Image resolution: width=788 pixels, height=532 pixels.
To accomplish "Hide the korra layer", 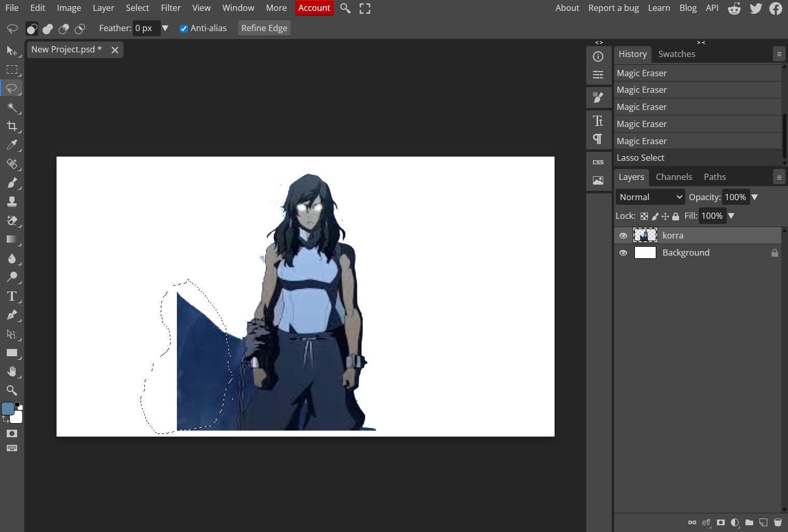I will (x=623, y=235).
